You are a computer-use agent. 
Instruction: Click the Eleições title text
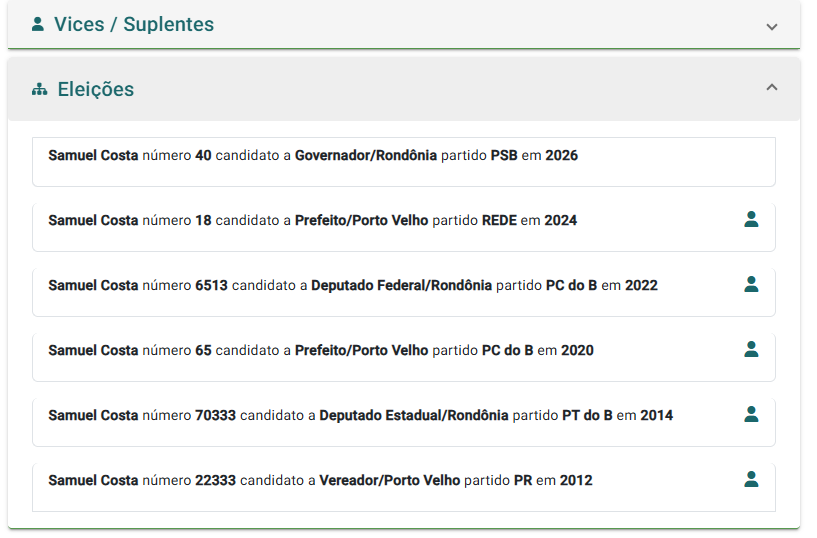tap(96, 90)
